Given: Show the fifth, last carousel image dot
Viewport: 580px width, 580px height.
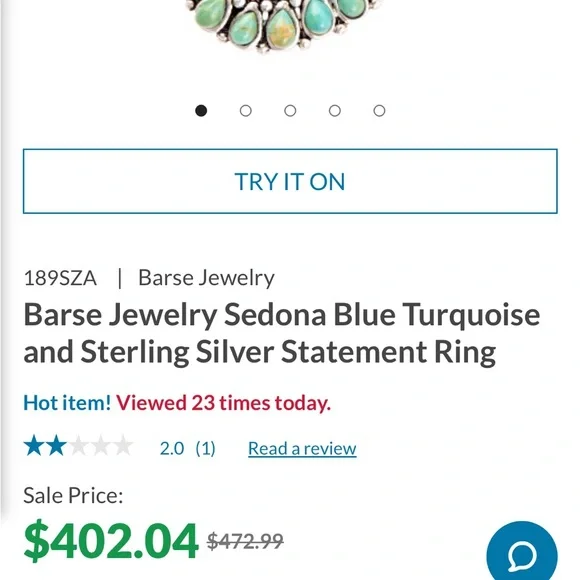Looking at the screenshot, I should click(379, 111).
